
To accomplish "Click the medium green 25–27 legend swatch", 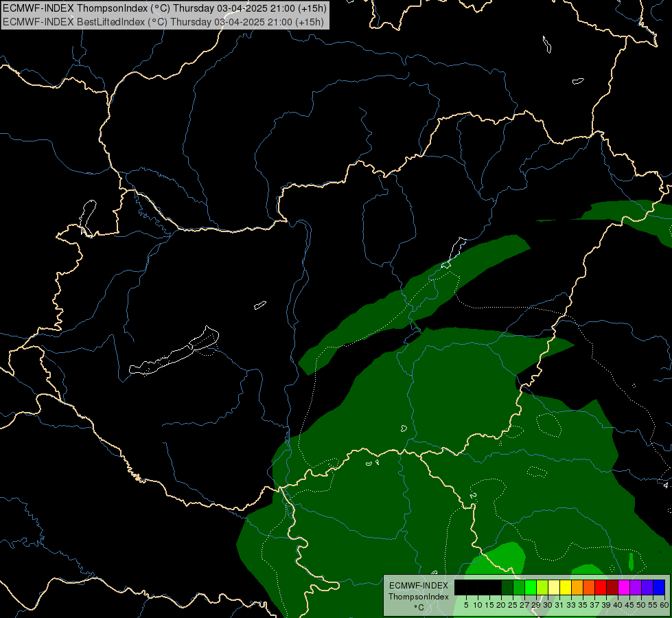I will coord(519,587).
